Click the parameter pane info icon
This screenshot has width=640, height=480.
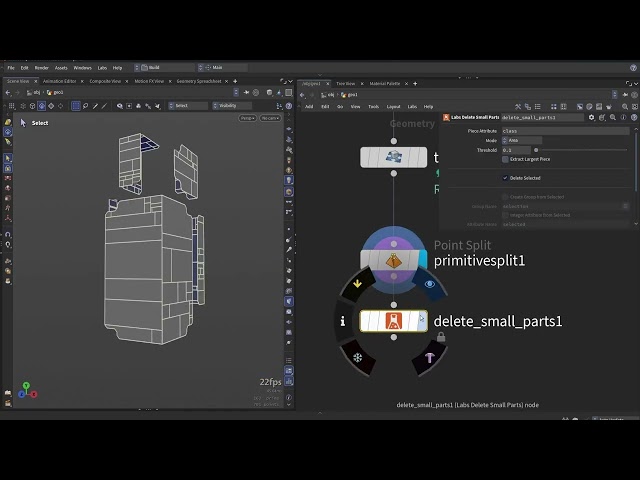click(623, 118)
